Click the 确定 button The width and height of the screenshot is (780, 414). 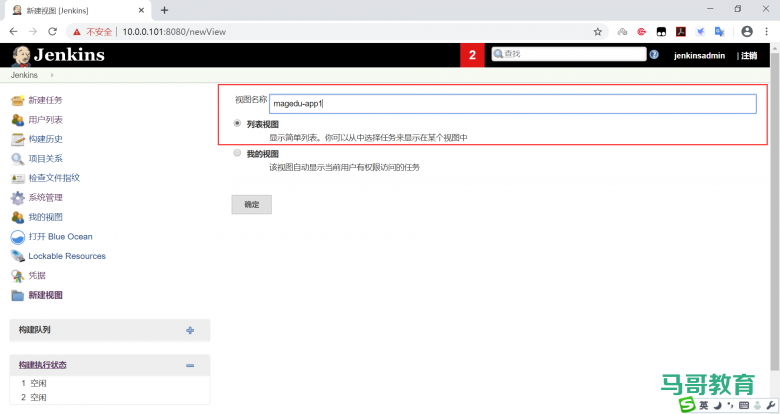click(x=252, y=205)
